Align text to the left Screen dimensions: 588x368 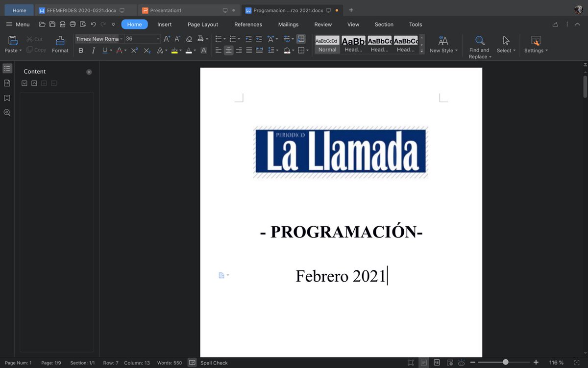[219, 51]
